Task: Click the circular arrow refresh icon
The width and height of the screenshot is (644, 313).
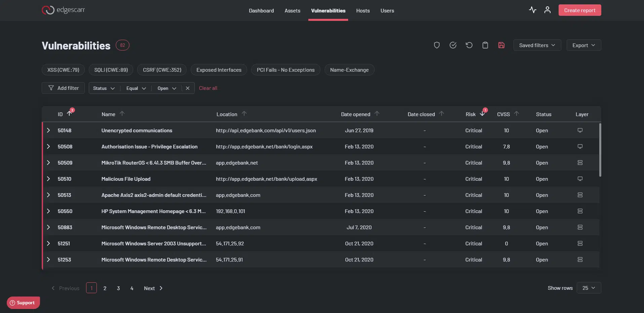Action: point(469,45)
